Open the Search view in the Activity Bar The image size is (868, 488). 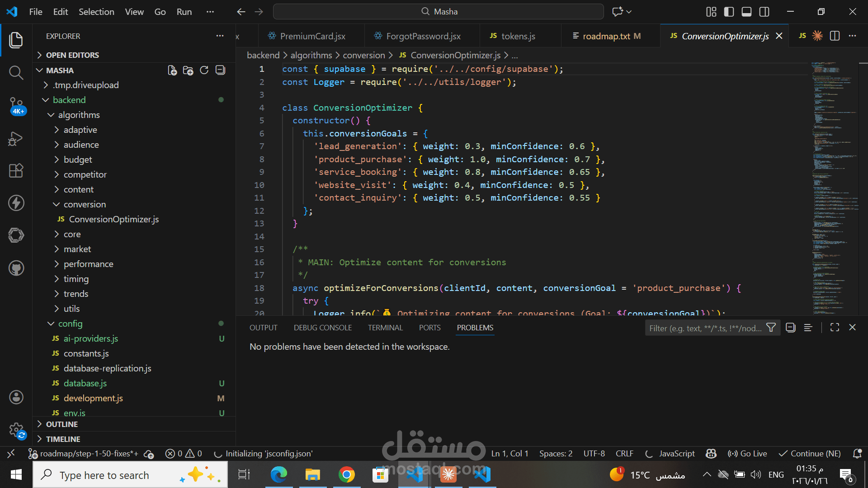(16, 72)
